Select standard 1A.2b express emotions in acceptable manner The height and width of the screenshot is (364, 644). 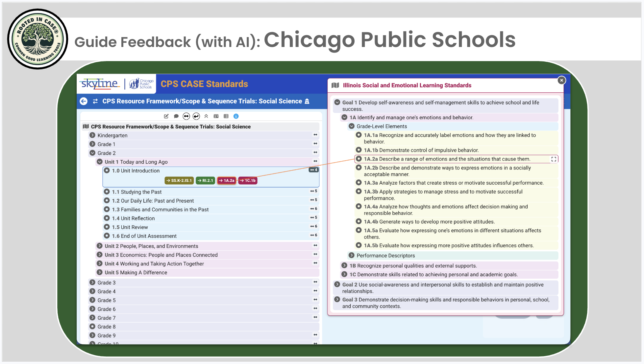point(456,171)
